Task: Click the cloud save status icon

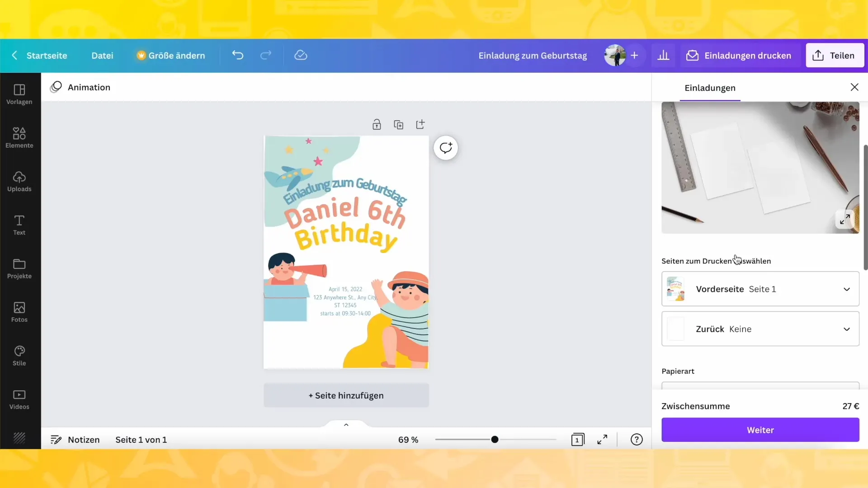Action: (x=301, y=55)
